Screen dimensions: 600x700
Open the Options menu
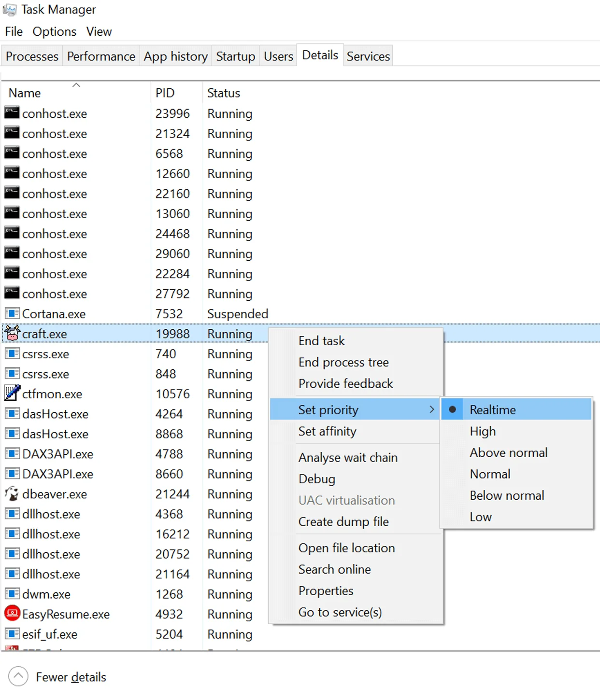(x=54, y=32)
